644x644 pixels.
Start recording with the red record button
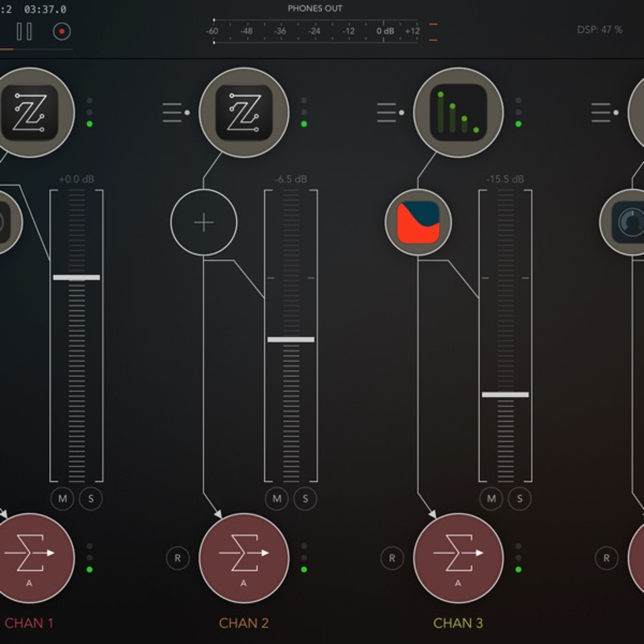click(x=62, y=32)
